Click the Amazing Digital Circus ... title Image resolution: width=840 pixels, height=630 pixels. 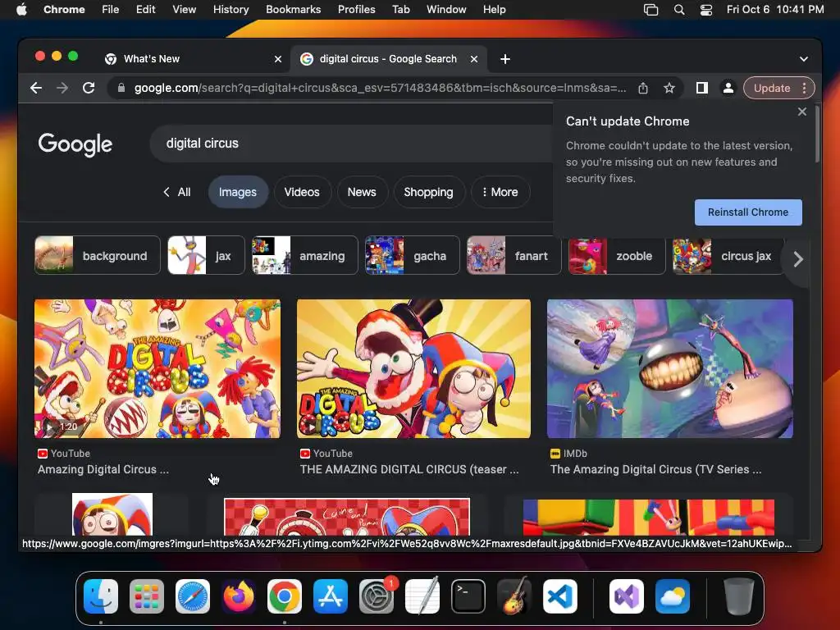tap(103, 469)
